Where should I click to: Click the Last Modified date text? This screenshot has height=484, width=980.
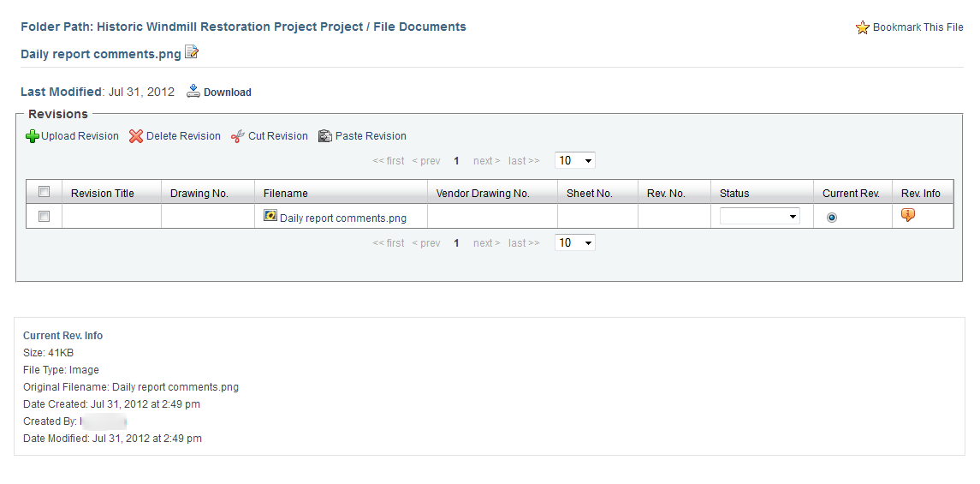point(141,92)
